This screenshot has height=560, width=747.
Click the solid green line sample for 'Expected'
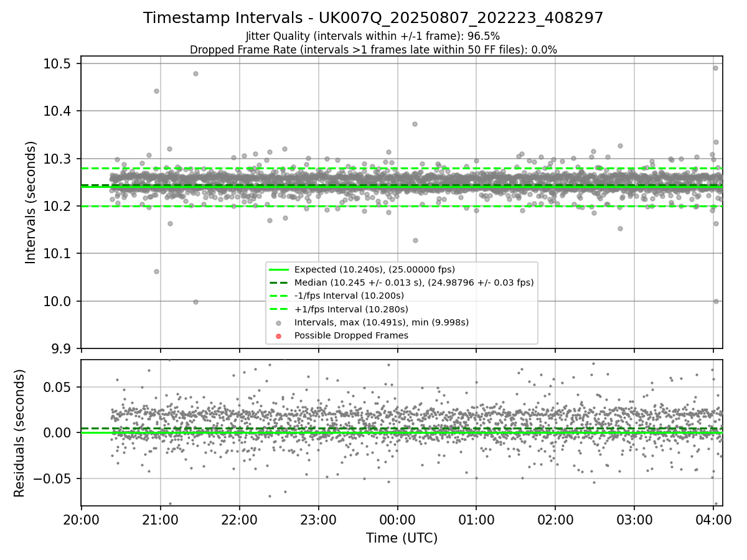pyautogui.click(x=278, y=269)
